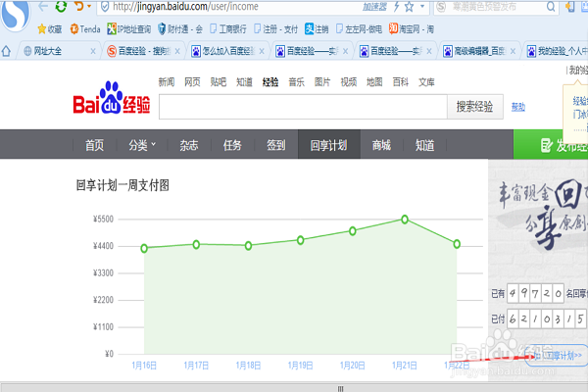Click the orange undo restore icon
This screenshot has width=588, height=392.
[x=79, y=6]
